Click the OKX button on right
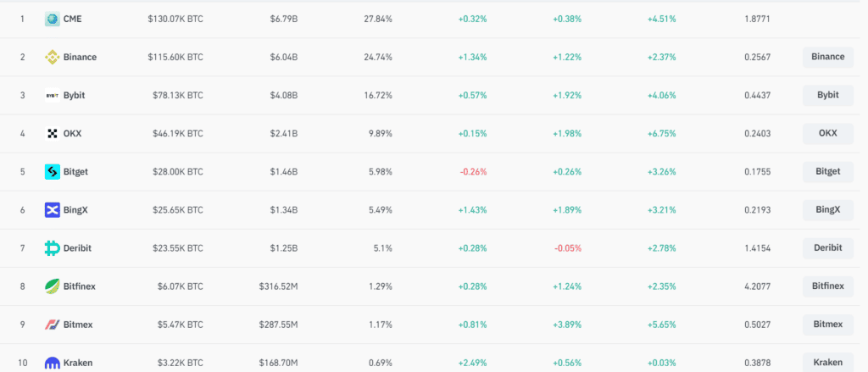The image size is (868, 372). click(827, 133)
